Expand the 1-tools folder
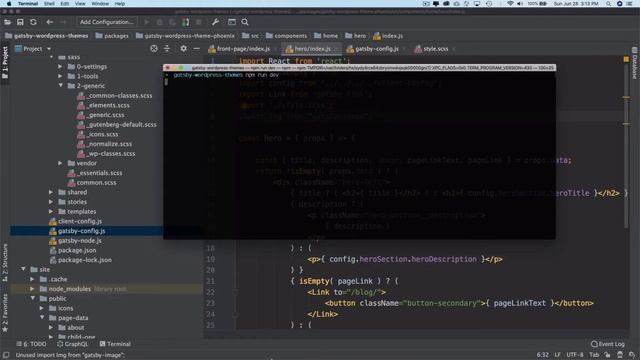 (x=60, y=76)
